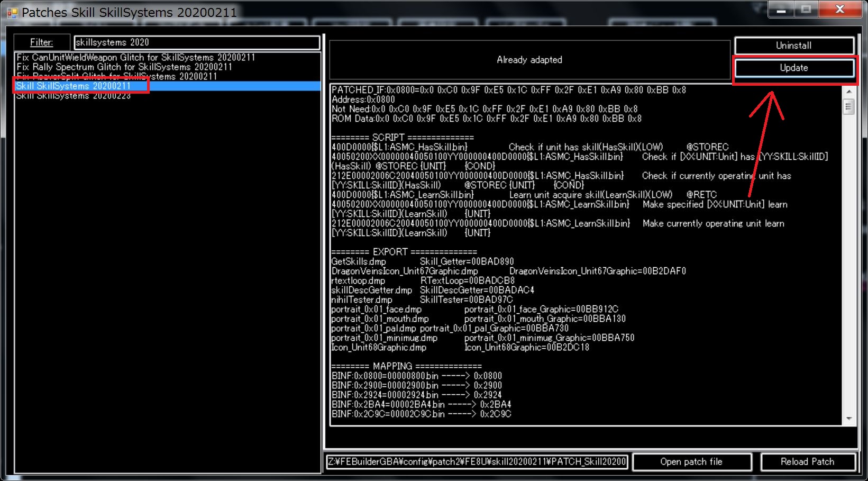Close the Patches Skill SkillSystems window
The height and width of the screenshot is (481, 868).
click(x=839, y=10)
